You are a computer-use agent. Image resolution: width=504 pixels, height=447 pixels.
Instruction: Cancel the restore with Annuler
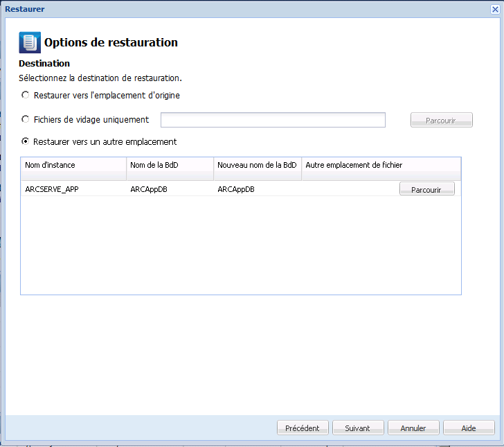413,428
